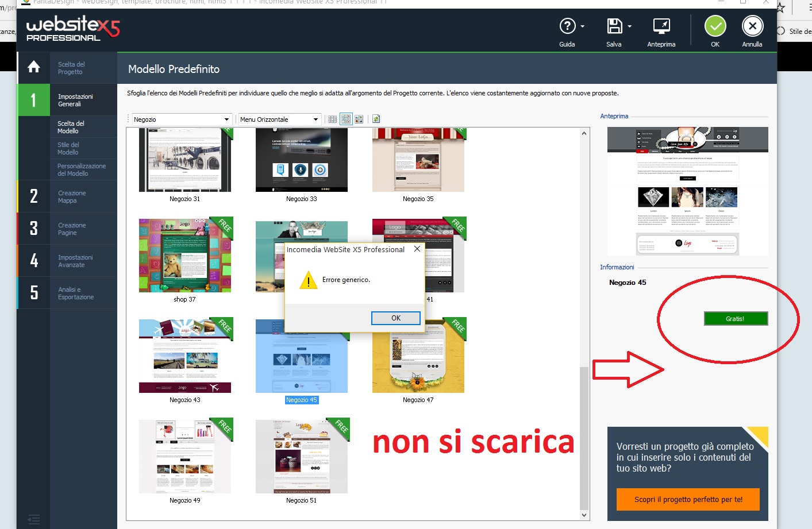The height and width of the screenshot is (529, 812).
Task: Select the Negozio 33 template thumbnail
Action: coord(302,160)
